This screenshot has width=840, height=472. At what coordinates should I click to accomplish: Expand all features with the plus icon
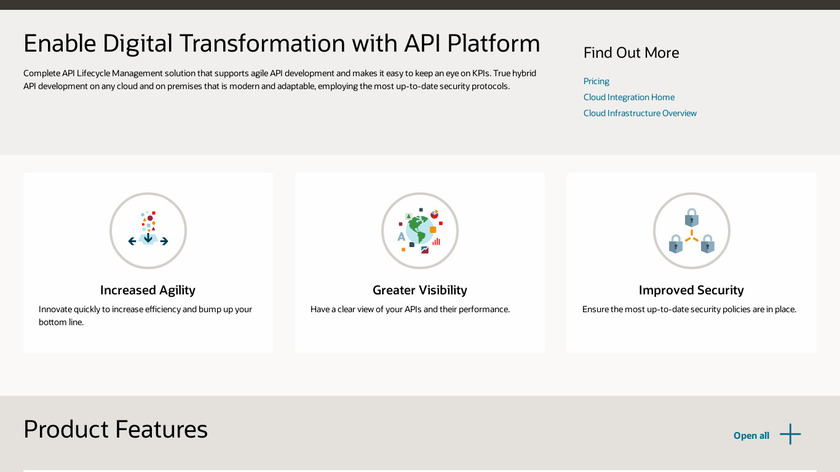click(x=791, y=434)
